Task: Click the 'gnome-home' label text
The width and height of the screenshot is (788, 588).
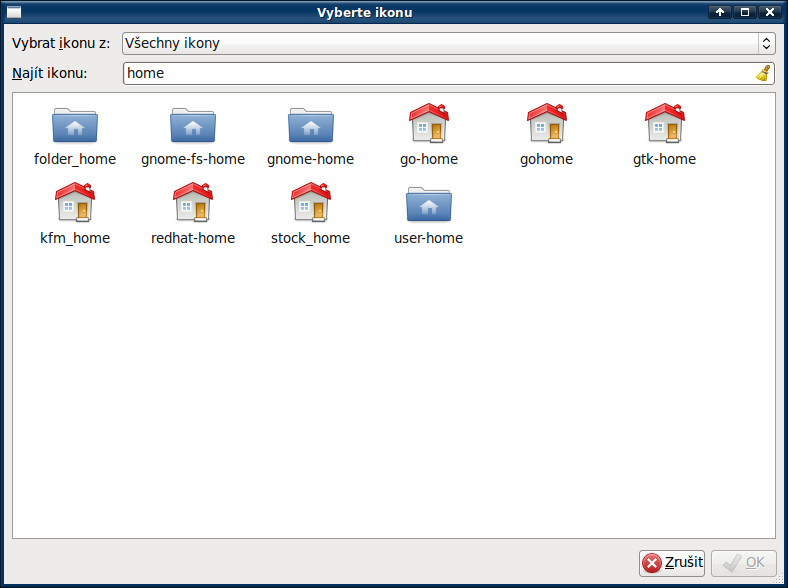Action: [x=311, y=159]
